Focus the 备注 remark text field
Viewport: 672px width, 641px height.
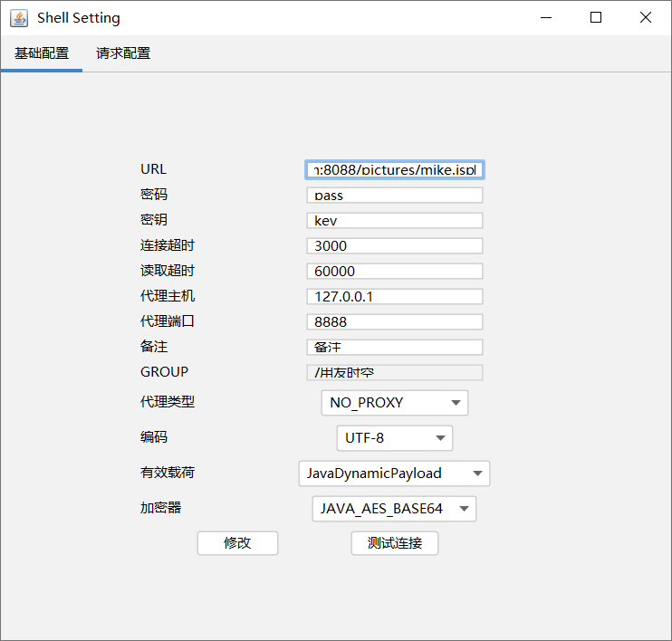pyautogui.click(x=394, y=347)
